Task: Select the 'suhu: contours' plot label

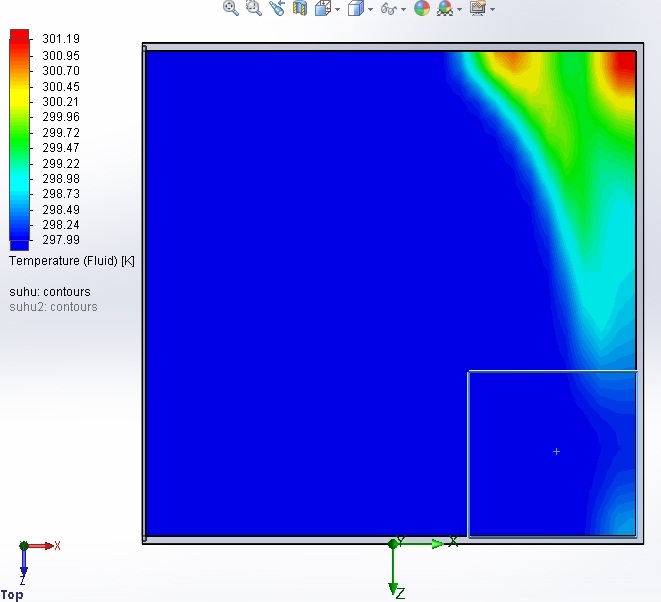Action: [50, 292]
